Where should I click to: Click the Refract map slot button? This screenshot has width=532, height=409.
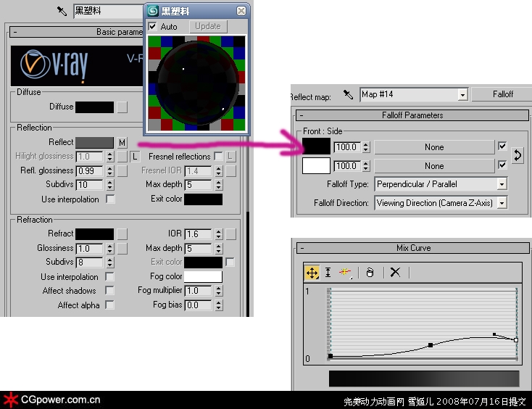tap(122, 234)
